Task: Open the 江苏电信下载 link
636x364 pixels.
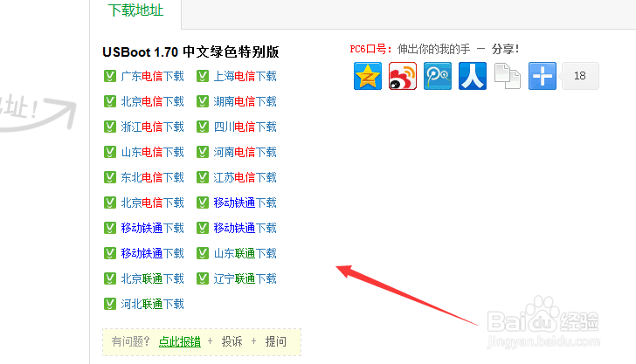Action: [x=245, y=177]
